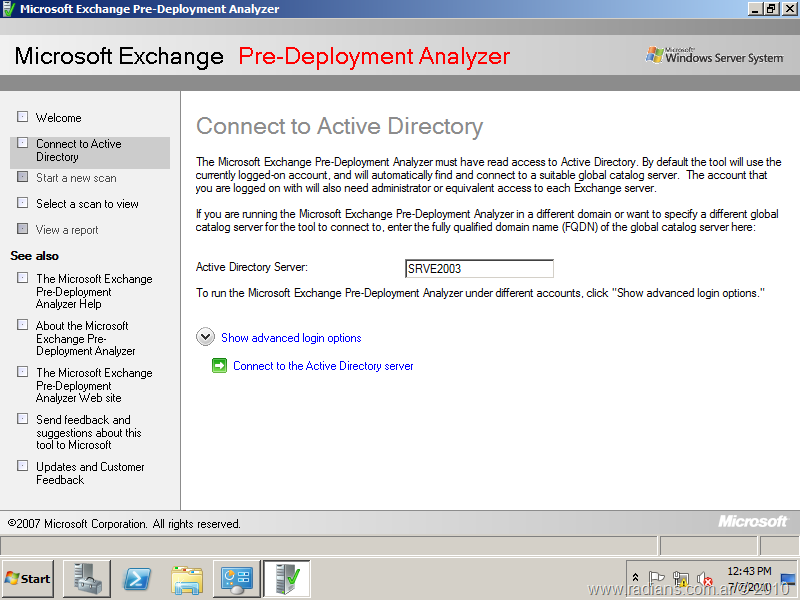The image size is (800, 600).
Task: Open the control panel icon in taskbar
Action: tap(237, 578)
